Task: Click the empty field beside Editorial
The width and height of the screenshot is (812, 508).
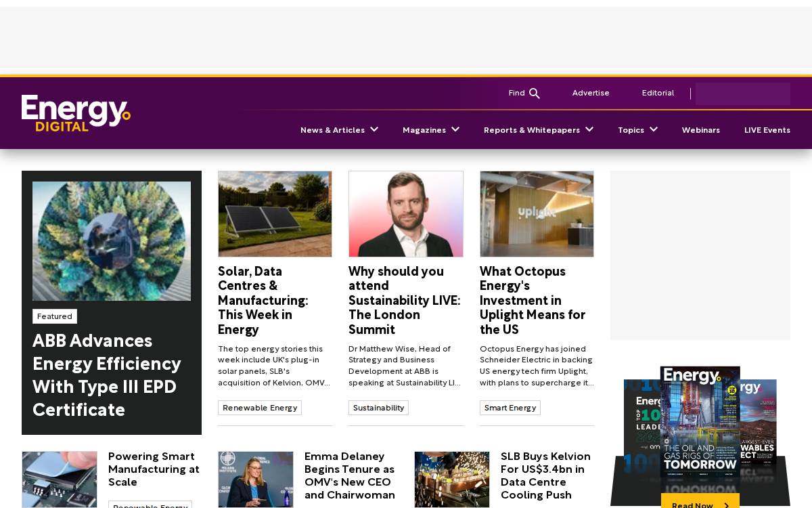Action: tap(743, 93)
